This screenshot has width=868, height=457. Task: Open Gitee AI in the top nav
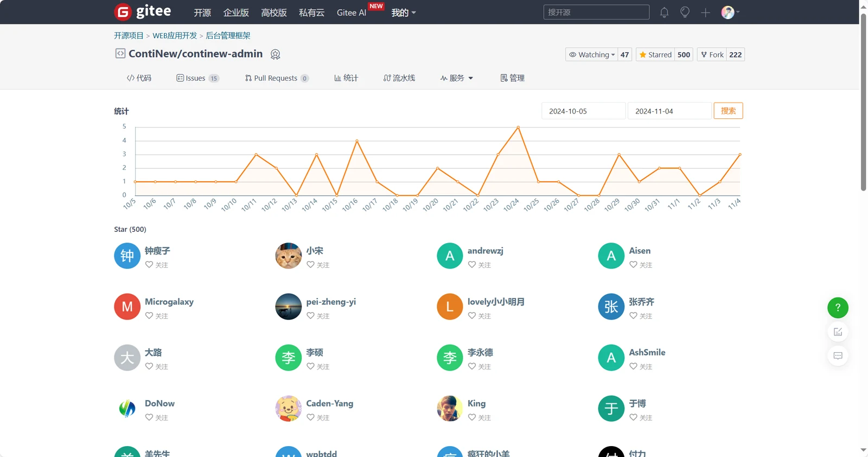pyautogui.click(x=352, y=12)
